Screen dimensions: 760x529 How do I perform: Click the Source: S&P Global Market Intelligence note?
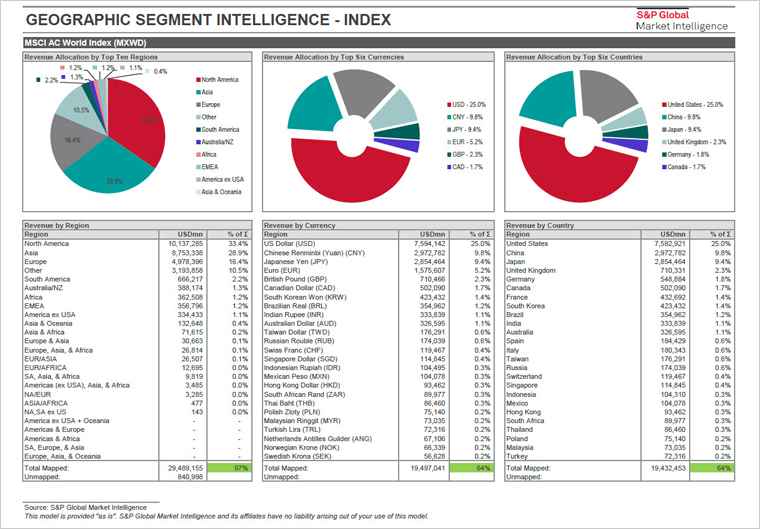pyautogui.click(x=85, y=508)
